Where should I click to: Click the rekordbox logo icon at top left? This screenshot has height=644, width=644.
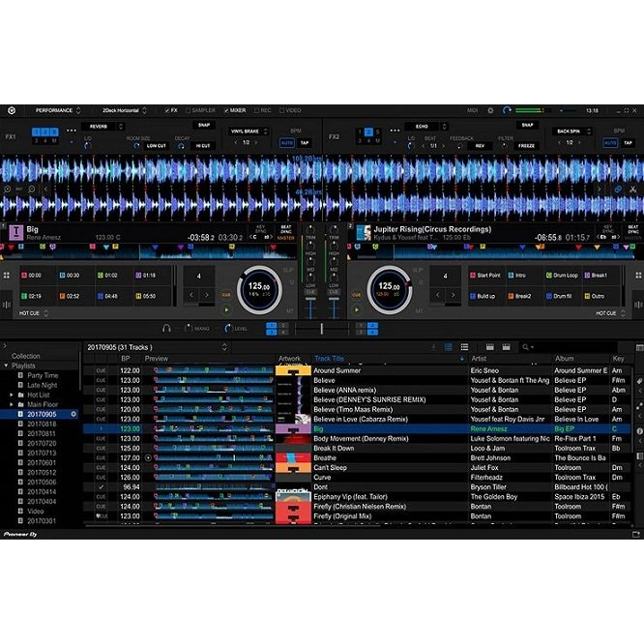10,110
